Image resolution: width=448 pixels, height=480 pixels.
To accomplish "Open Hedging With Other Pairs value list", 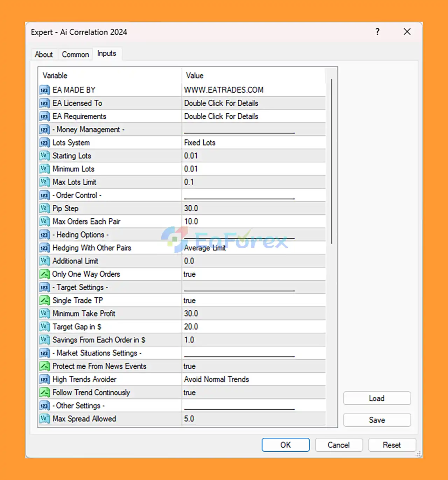I will [x=205, y=248].
